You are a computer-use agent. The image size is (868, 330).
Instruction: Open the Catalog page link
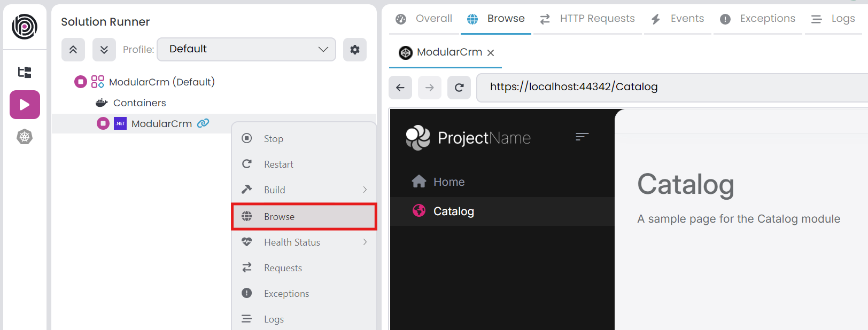tap(453, 211)
